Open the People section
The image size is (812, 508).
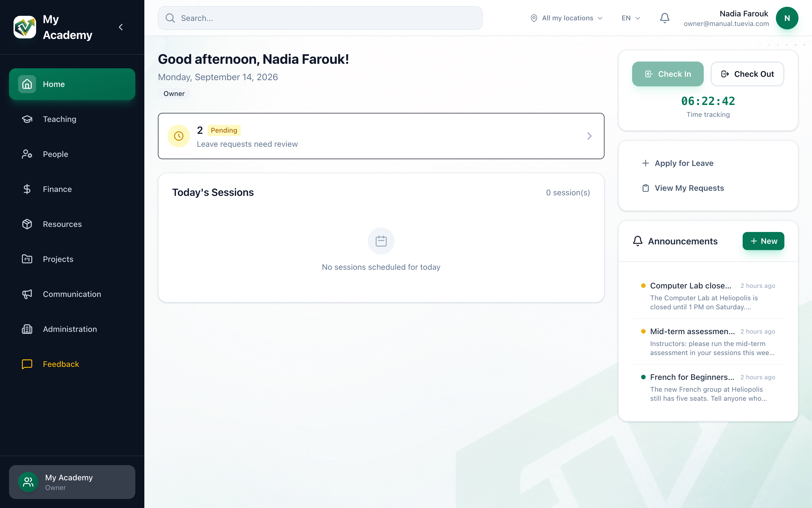point(72,154)
